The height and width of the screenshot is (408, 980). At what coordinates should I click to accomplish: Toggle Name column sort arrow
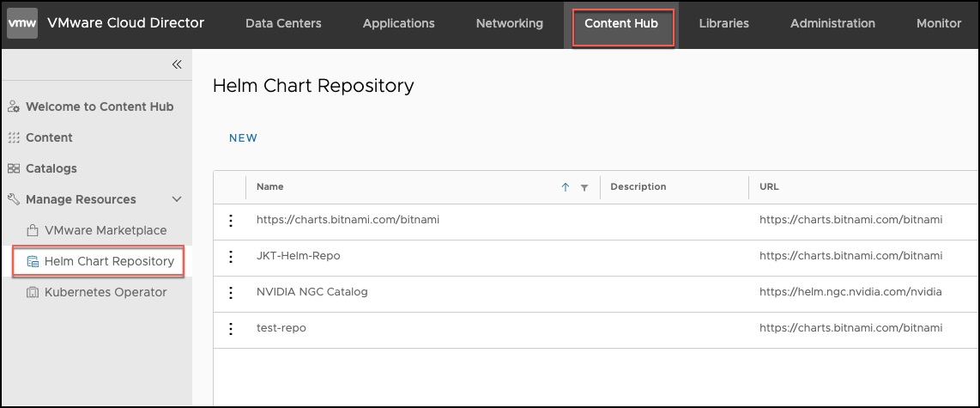click(565, 188)
